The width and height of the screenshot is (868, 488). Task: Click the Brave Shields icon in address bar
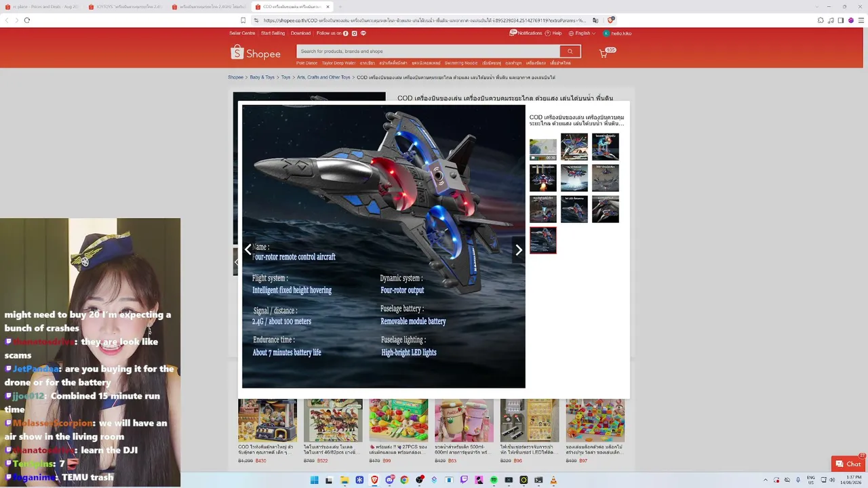point(611,20)
